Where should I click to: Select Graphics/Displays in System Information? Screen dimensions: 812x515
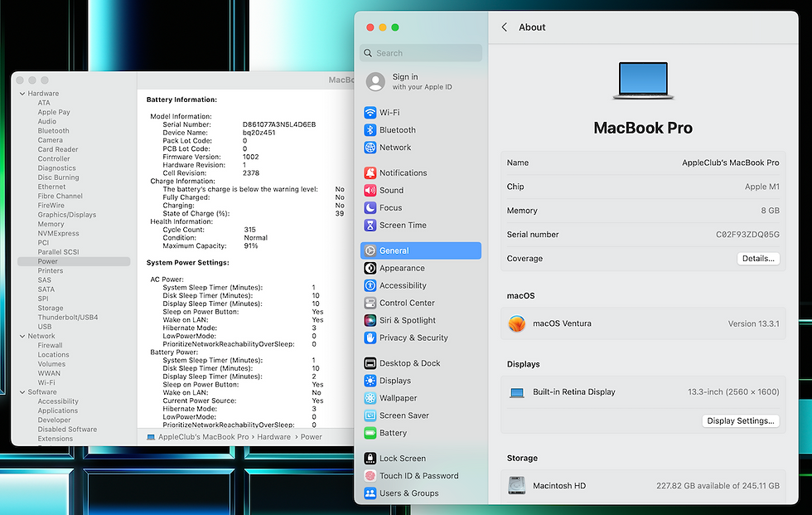pos(67,215)
